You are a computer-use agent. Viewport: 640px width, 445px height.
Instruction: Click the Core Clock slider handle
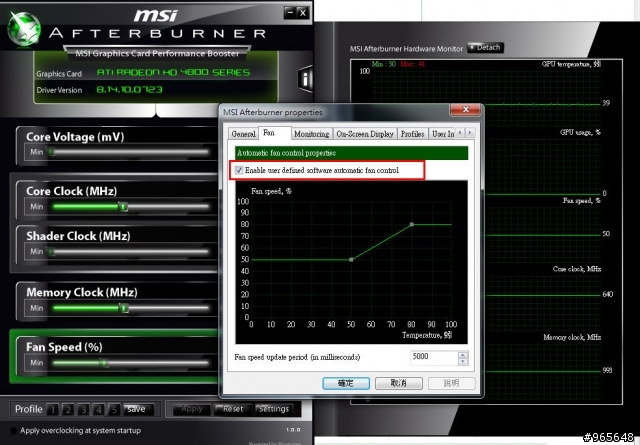point(123,207)
